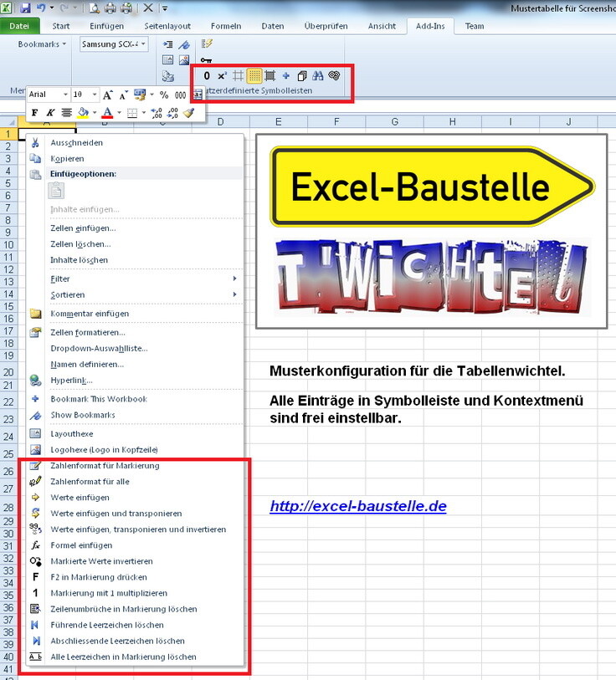Select column H header
The image size is (616, 680).
click(452, 122)
